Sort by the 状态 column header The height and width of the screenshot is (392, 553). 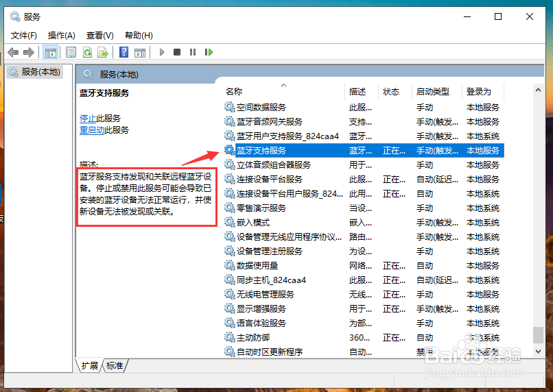[395, 92]
